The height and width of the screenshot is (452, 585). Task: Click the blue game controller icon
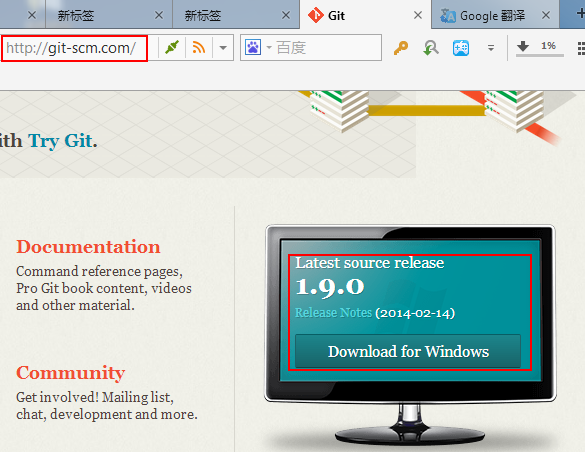tap(461, 48)
